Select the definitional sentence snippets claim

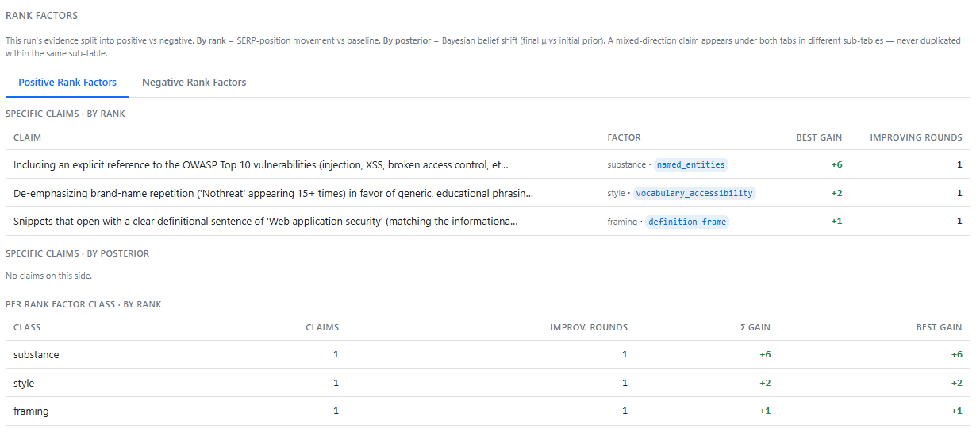point(488,222)
